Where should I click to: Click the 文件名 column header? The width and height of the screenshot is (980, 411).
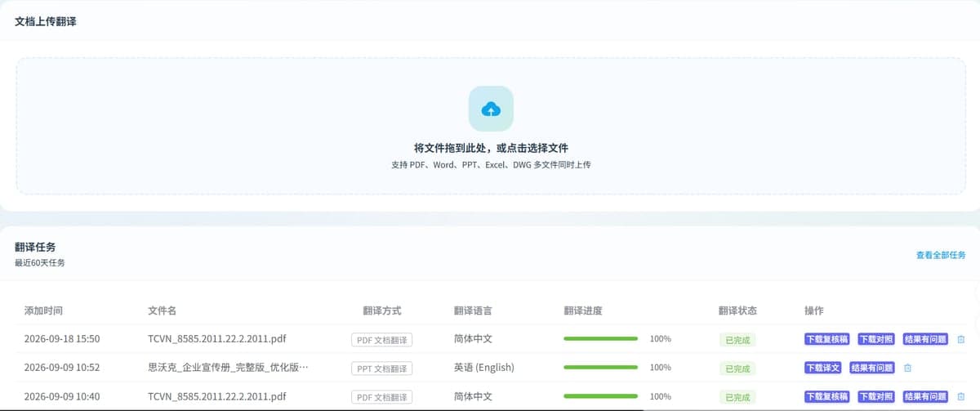162,310
